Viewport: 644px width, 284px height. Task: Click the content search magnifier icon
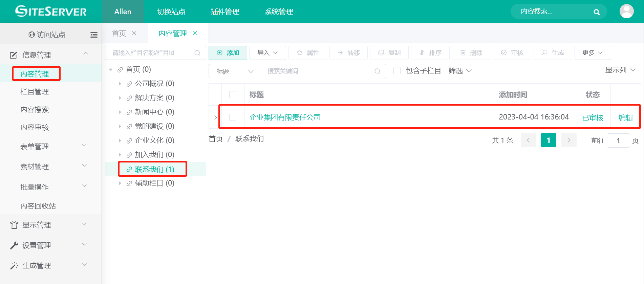click(x=597, y=12)
